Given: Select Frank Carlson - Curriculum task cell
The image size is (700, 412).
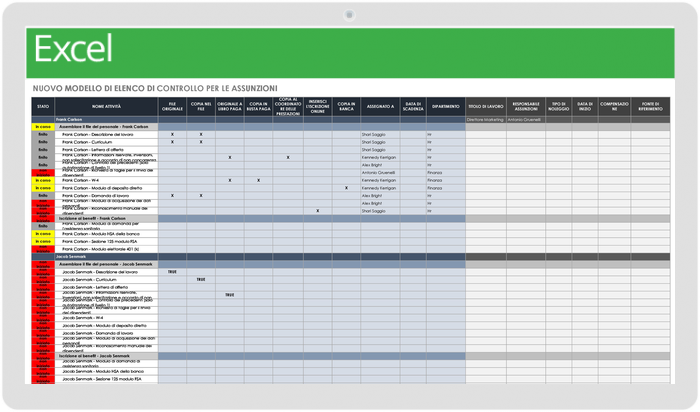Looking at the screenshot, I should pos(106,142).
